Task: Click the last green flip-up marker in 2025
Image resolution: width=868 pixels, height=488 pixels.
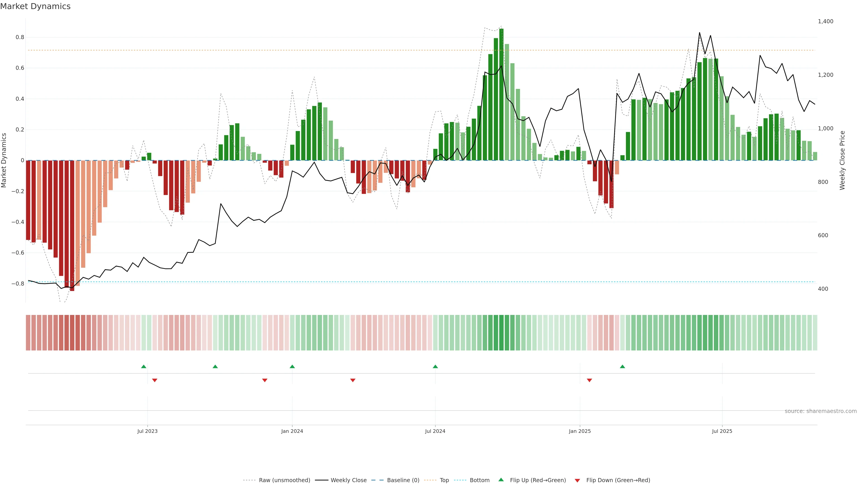Action: tap(622, 366)
